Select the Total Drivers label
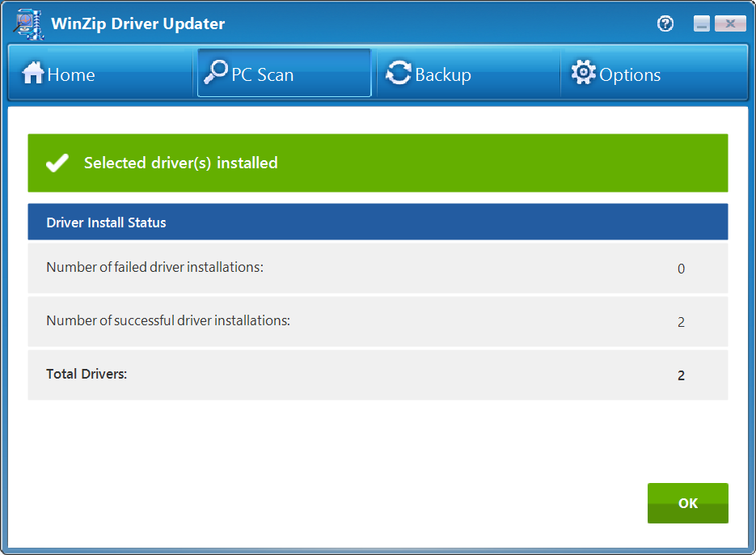Viewport: 756px width, 555px height. 87,374
